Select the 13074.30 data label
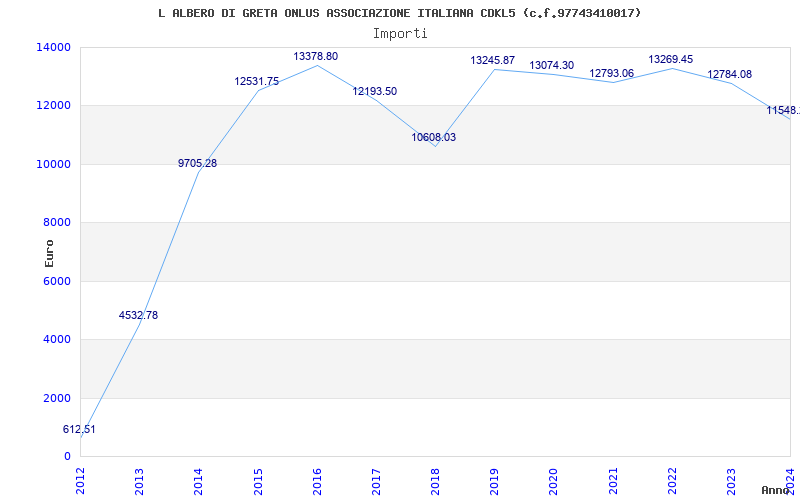The image size is (800, 500). tap(552, 65)
